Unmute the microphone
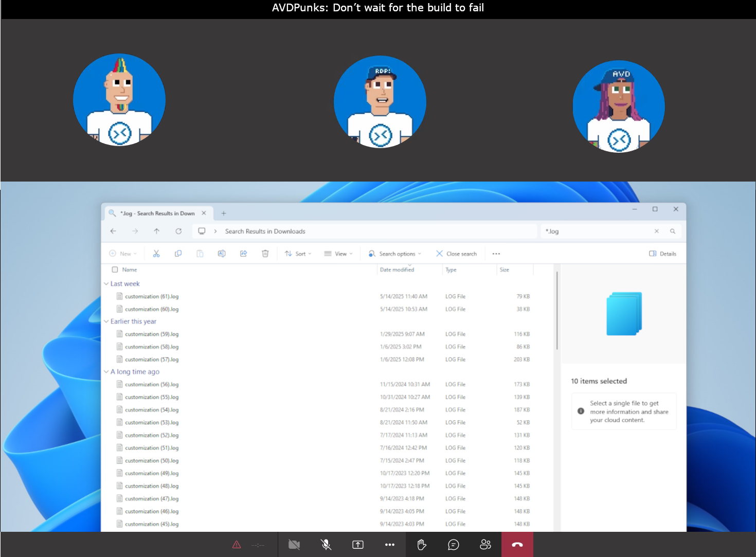 [326, 544]
